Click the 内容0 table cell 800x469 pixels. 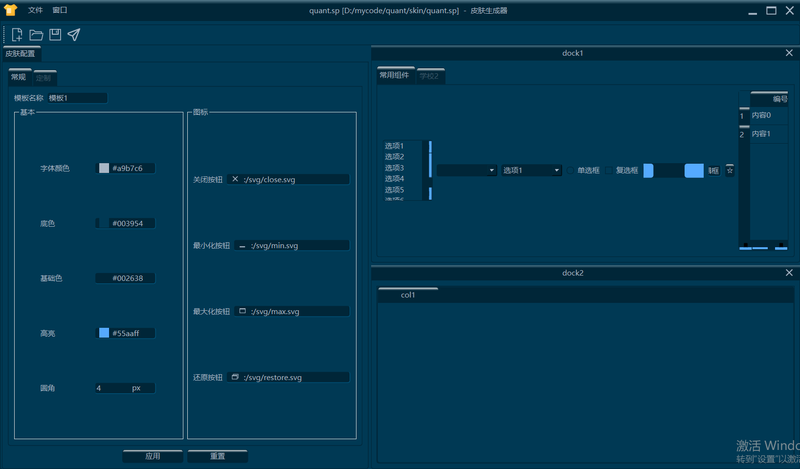(769, 115)
